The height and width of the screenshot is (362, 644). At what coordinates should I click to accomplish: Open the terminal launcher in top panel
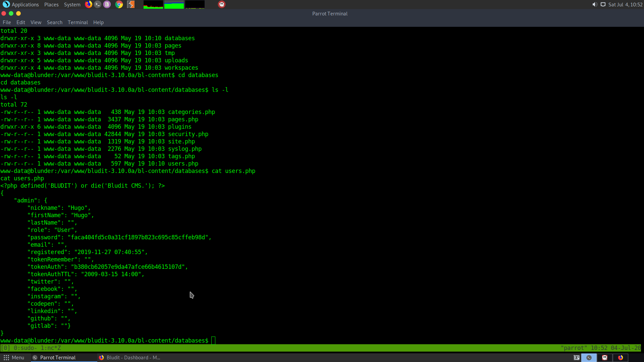click(x=98, y=4)
